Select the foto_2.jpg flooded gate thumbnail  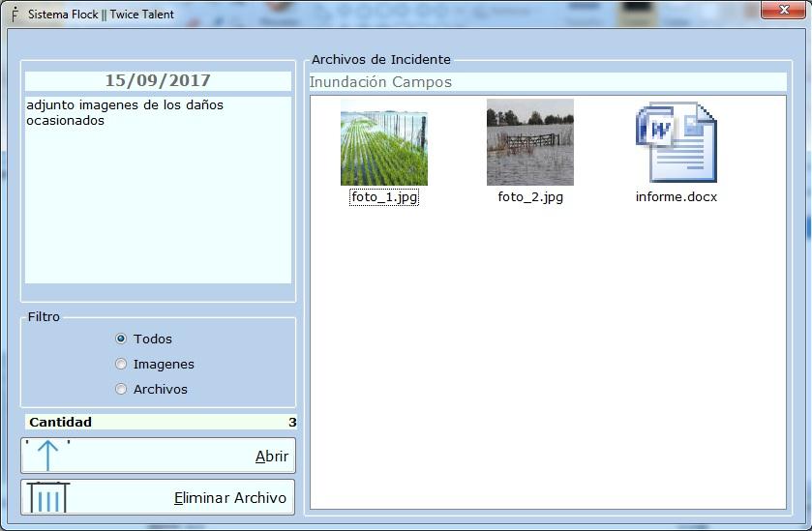(529, 142)
